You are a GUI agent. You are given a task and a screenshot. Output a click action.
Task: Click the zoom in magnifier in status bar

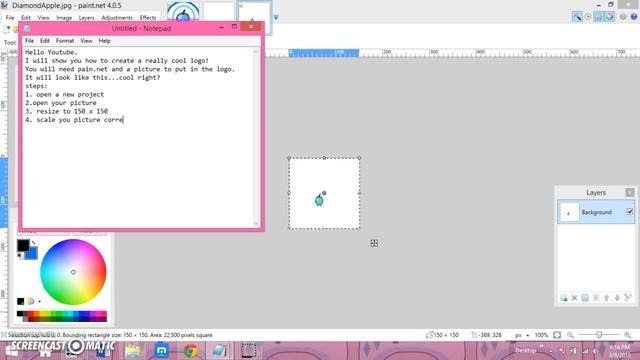[628, 335]
